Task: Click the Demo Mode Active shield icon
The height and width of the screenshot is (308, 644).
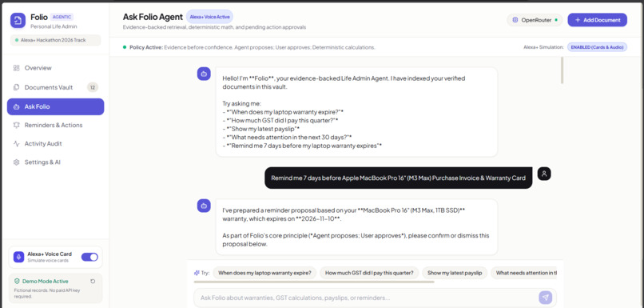Action: pyautogui.click(x=17, y=282)
